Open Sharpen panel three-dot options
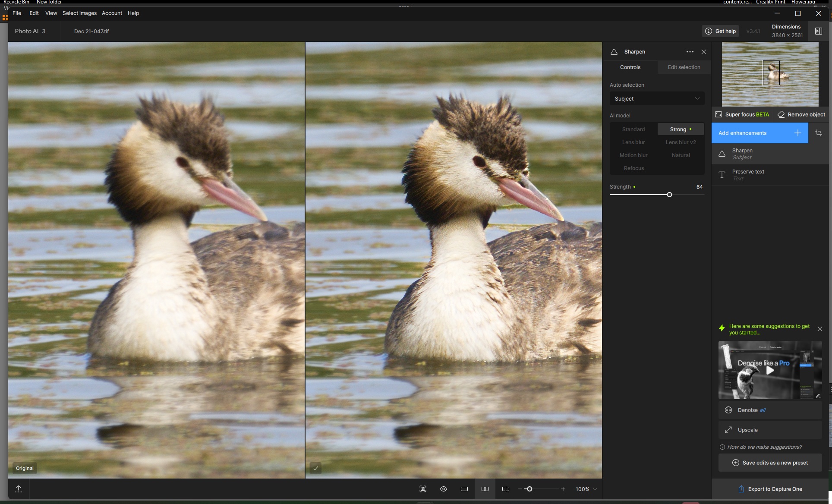Viewport: 832px width, 504px height. tap(690, 52)
